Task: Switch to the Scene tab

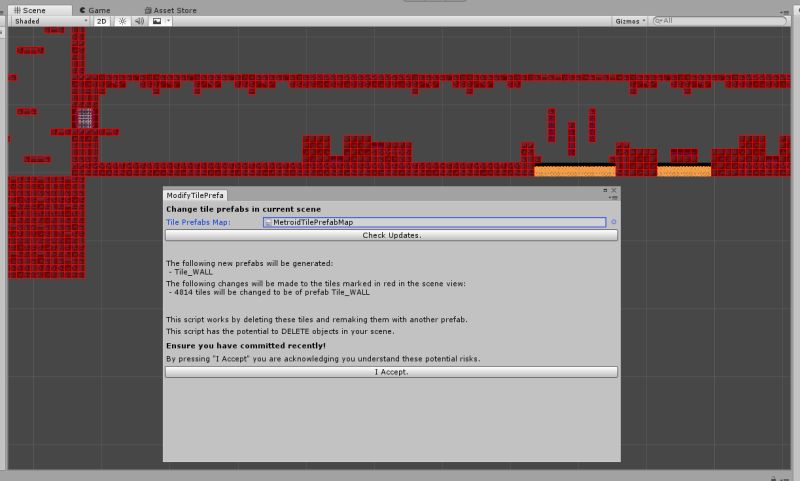Action: click(39, 10)
